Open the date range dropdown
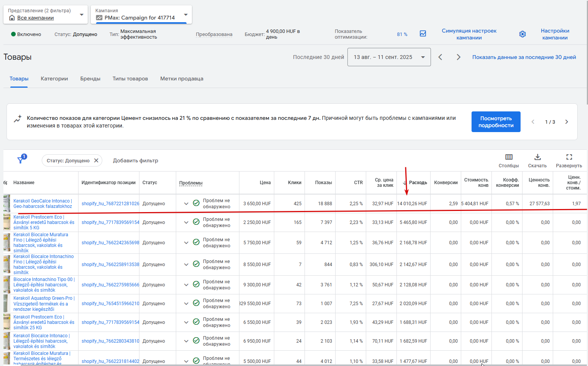The width and height of the screenshot is (588, 366). (389, 57)
